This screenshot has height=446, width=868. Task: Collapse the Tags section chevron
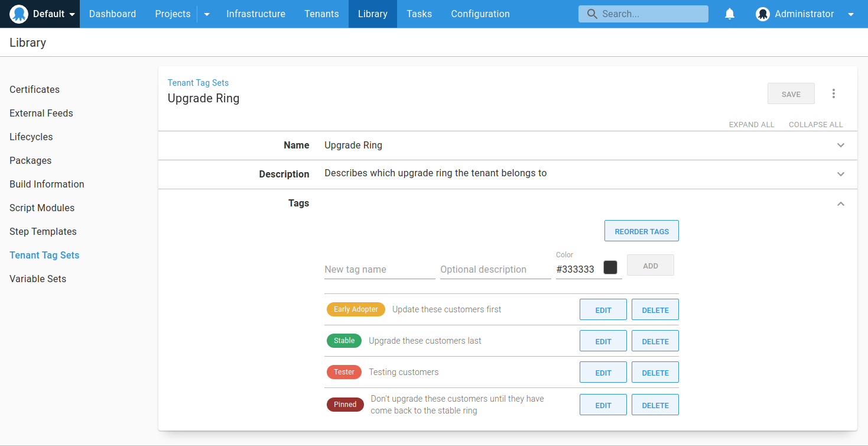point(841,203)
